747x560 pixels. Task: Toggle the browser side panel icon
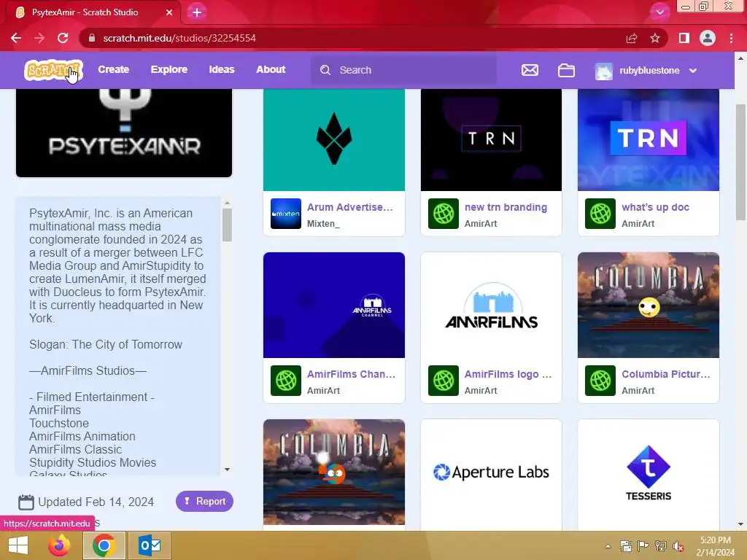click(684, 38)
